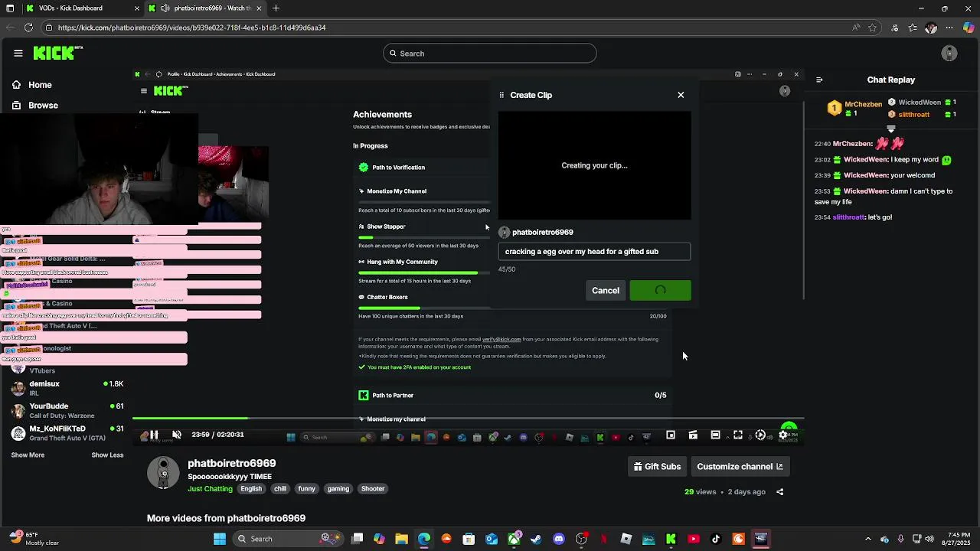Click the green loading save clip button

tap(660, 290)
